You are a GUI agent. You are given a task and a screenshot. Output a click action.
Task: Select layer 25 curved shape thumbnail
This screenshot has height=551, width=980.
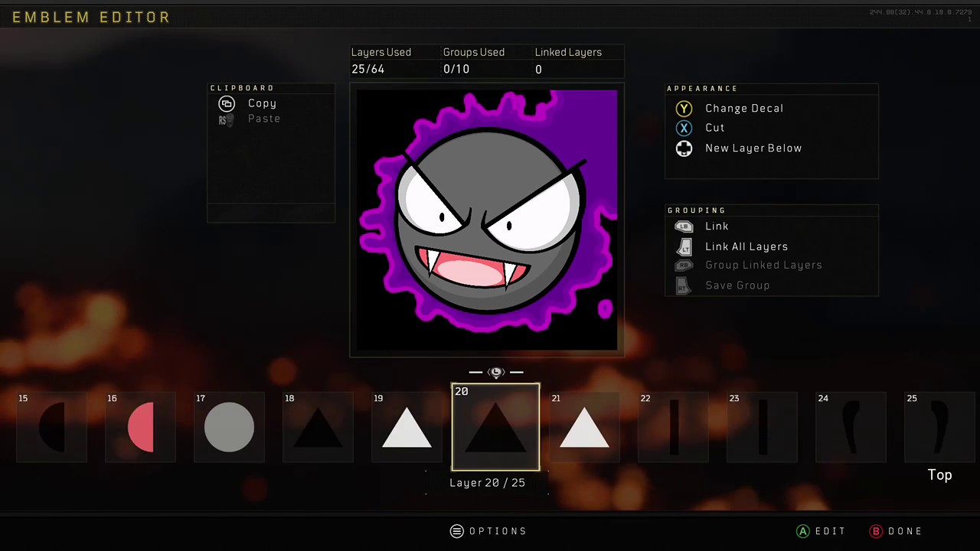click(x=940, y=427)
